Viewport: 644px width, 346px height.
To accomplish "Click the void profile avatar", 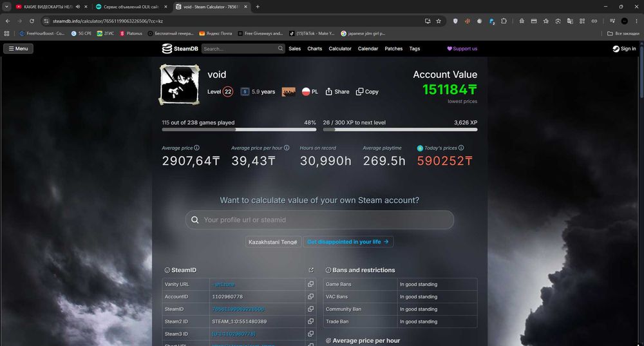I will click(180, 84).
